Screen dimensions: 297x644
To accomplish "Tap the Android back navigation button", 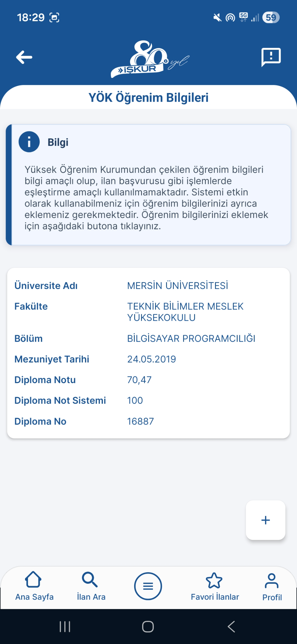I will click(231, 626).
